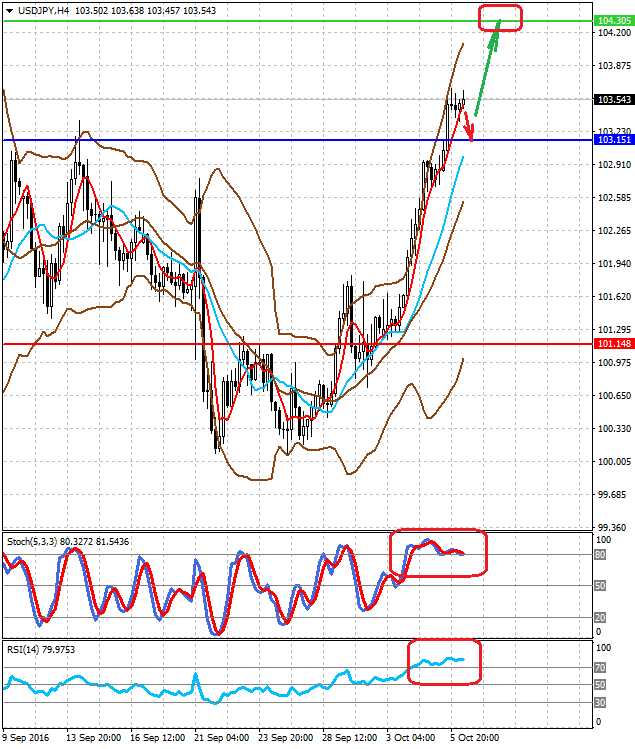Screen dimensions: 635x749
Task: Click the 70 level tag in RSI panel
Action: coord(600,667)
